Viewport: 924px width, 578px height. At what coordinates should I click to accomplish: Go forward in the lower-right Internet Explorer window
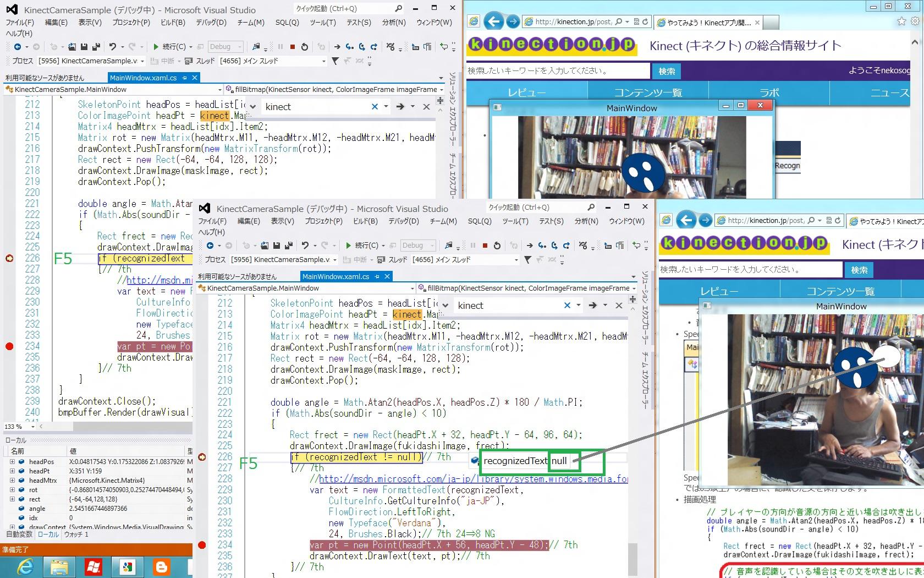click(x=705, y=221)
